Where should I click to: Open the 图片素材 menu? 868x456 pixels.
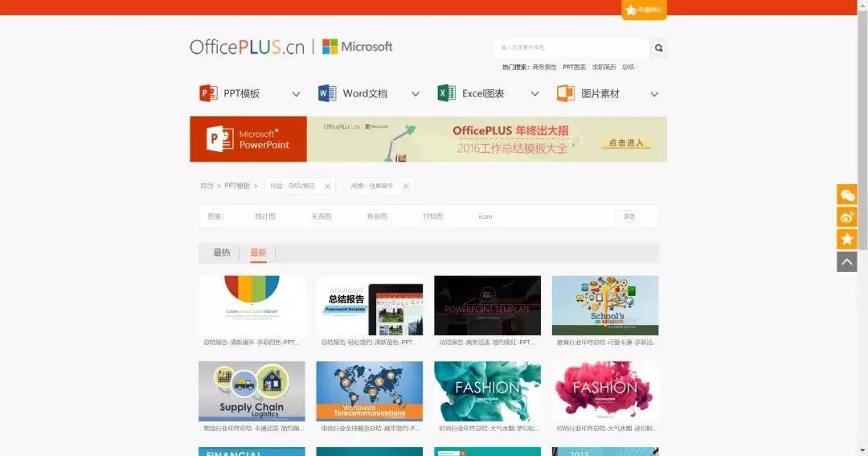tap(600, 93)
